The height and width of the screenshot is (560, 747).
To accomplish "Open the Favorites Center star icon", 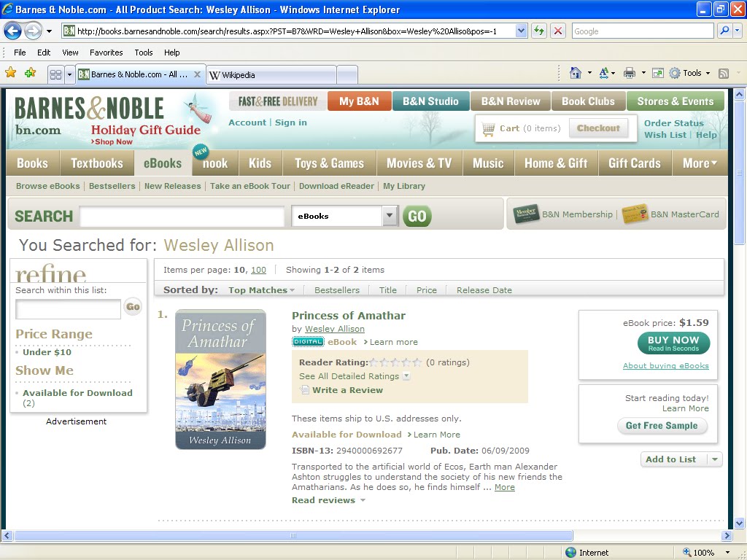I will click(x=11, y=73).
